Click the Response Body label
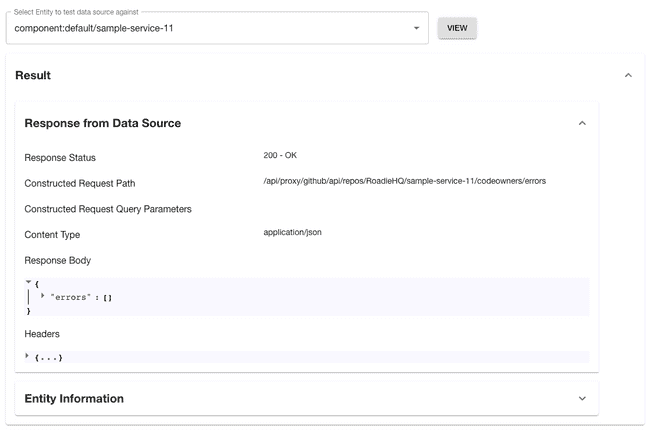The image size is (650, 438). [57, 260]
